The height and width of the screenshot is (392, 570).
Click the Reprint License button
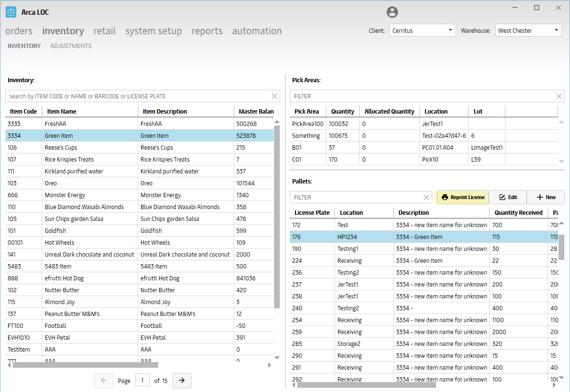(x=463, y=197)
